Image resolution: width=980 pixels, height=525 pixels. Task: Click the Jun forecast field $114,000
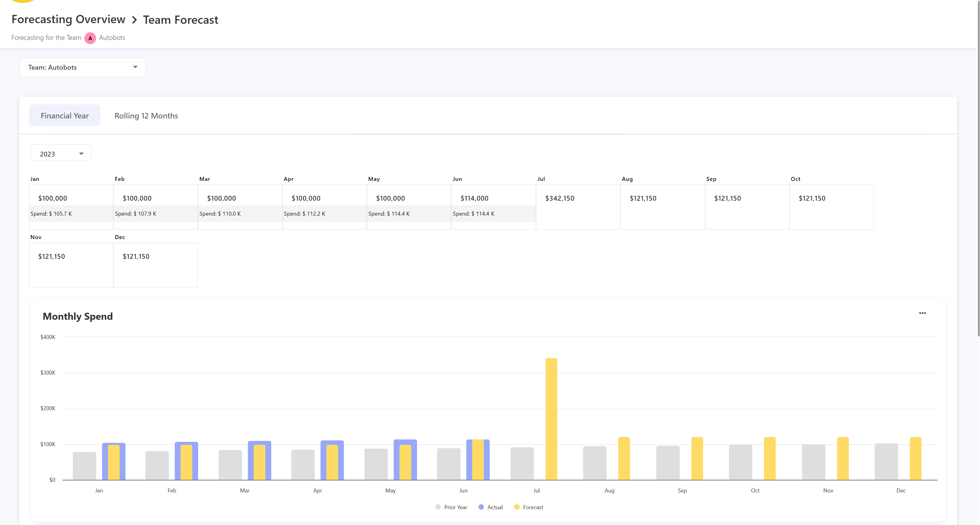point(474,198)
